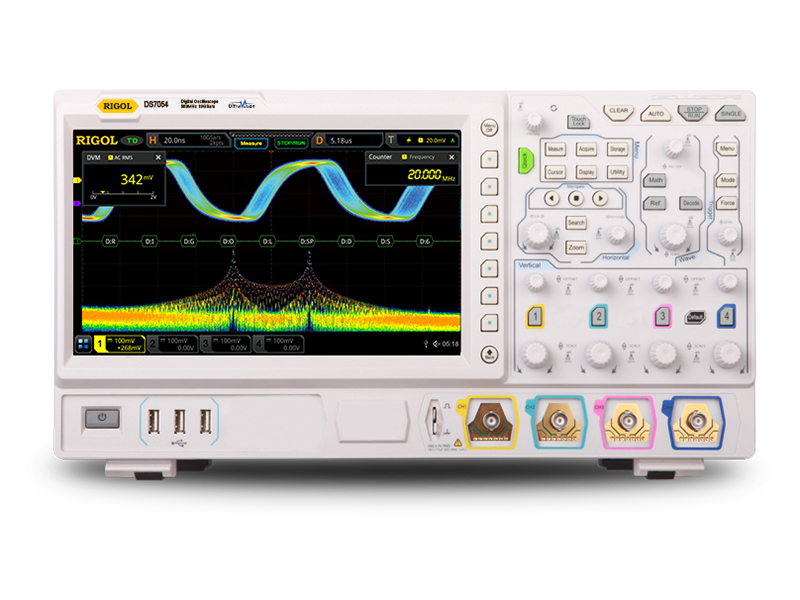Close the Counter window with its X

point(452,157)
